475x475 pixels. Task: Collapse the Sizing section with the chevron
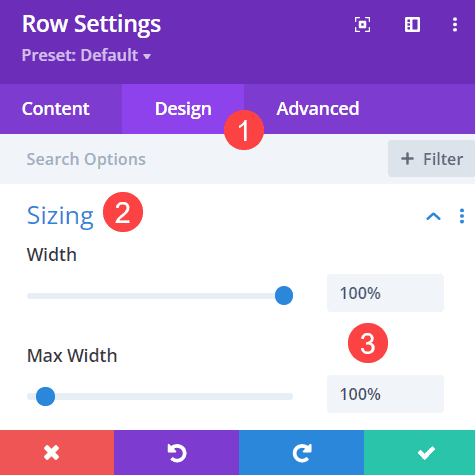click(x=433, y=217)
